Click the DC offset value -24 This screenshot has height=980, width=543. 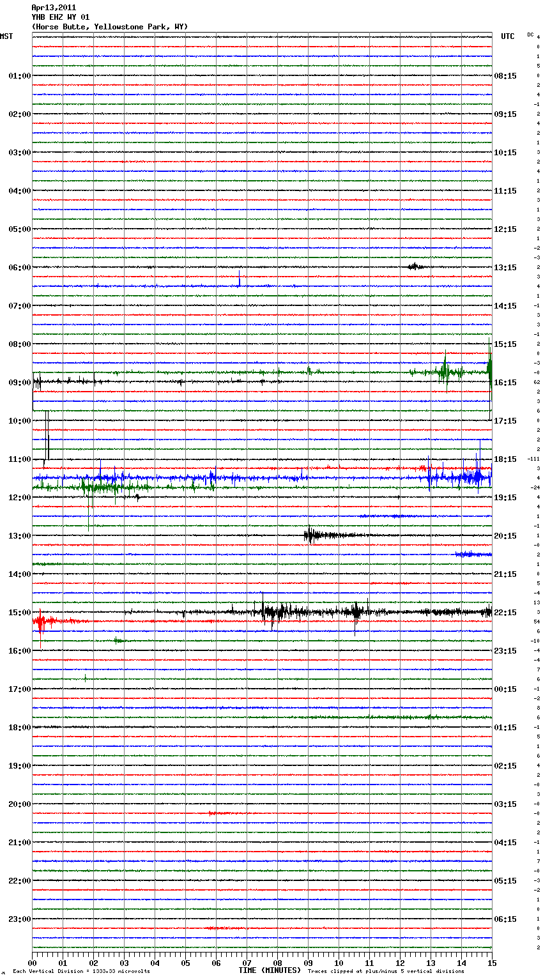535,487
